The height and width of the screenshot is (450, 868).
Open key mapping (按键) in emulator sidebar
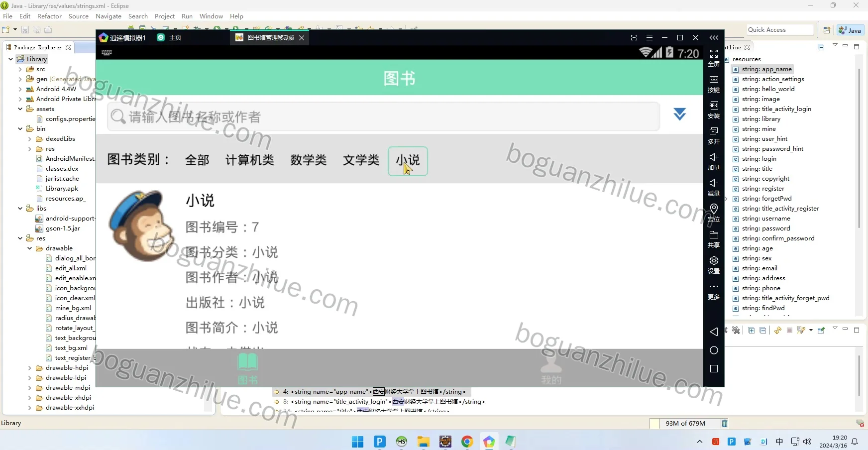pos(714,84)
